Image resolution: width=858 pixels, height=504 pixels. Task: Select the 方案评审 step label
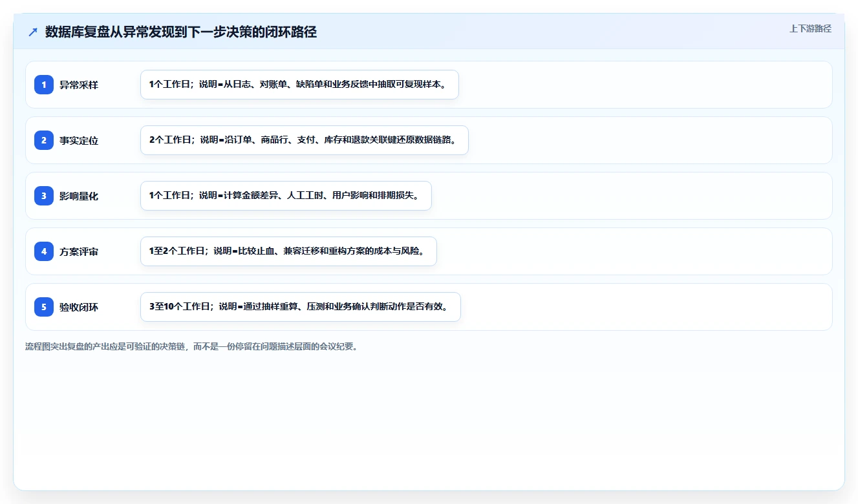coord(79,251)
